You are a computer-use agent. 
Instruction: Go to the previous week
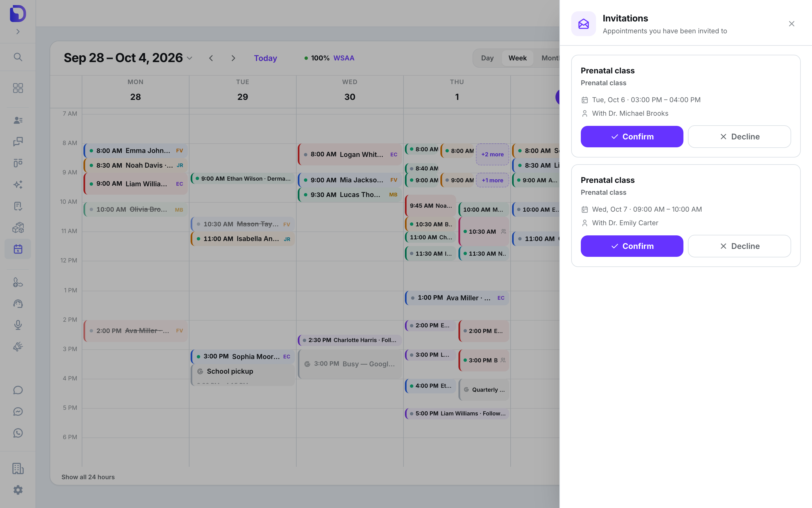(x=211, y=58)
